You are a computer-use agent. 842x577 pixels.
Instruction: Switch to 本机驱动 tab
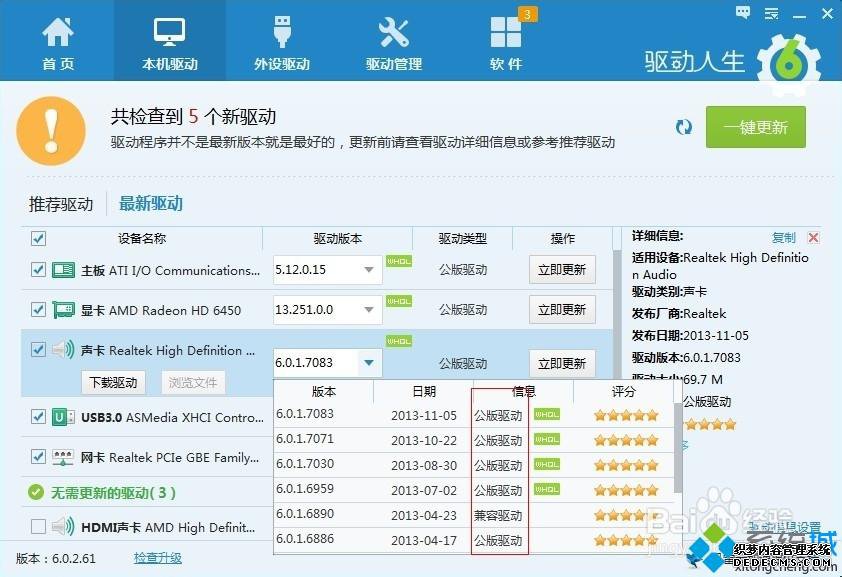170,43
